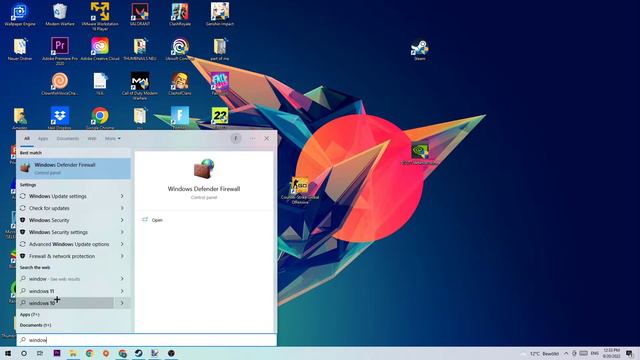Expand arrow for Windows Security
The width and height of the screenshot is (640, 360).
click(122, 220)
